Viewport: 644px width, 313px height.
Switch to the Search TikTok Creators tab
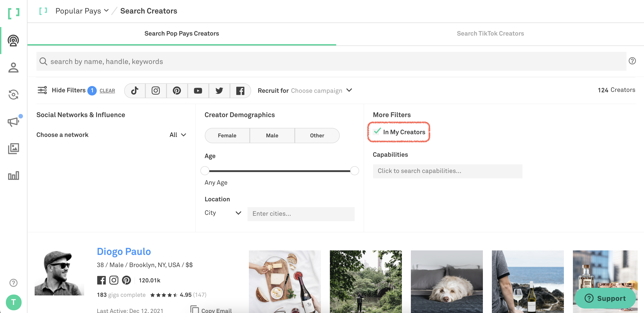[490, 33]
